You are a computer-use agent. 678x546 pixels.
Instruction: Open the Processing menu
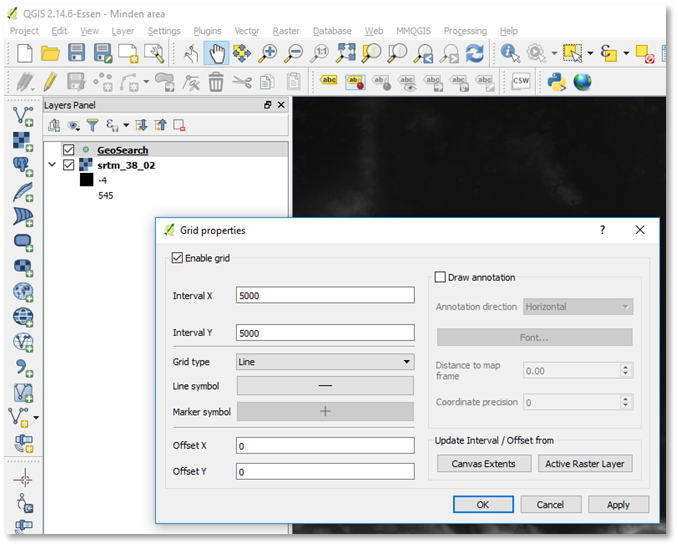pyautogui.click(x=465, y=31)
